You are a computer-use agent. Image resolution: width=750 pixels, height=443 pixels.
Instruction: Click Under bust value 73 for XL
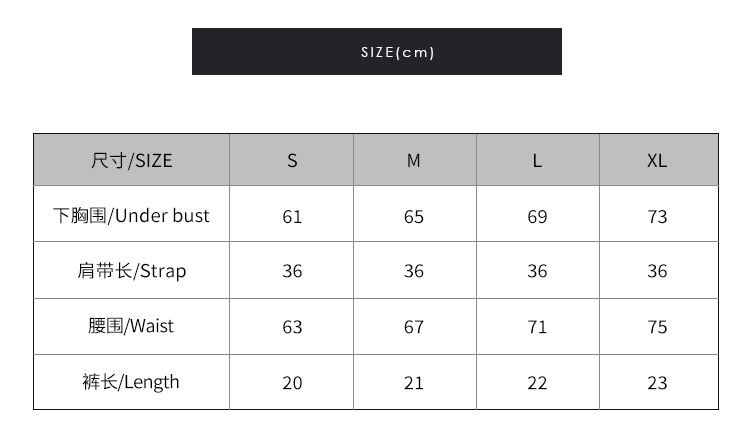click(657, 217)
